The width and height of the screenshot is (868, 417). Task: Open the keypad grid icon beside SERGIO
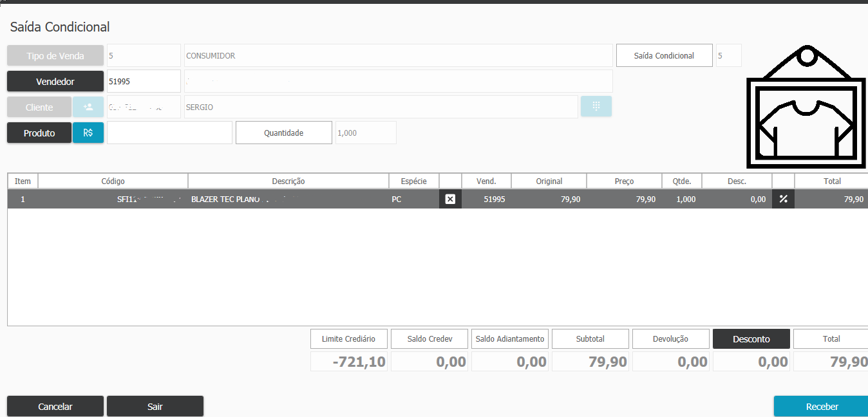coord(596,106)
